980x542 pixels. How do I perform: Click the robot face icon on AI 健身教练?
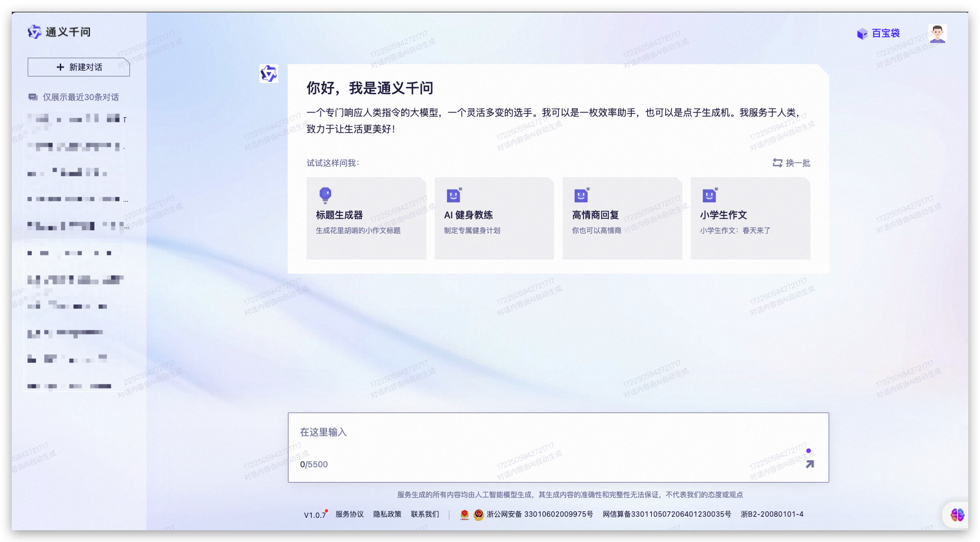pyautogui.click(x=454, y=195)
